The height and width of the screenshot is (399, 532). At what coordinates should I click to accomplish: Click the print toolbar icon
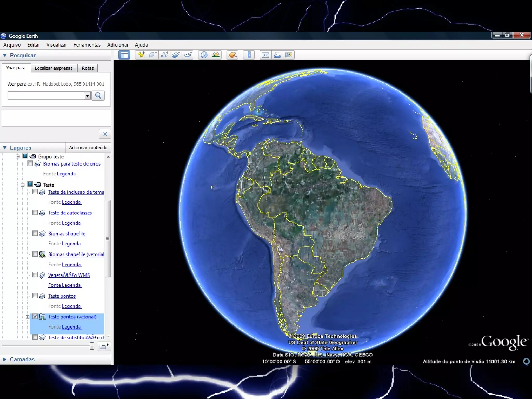(277, 55)
